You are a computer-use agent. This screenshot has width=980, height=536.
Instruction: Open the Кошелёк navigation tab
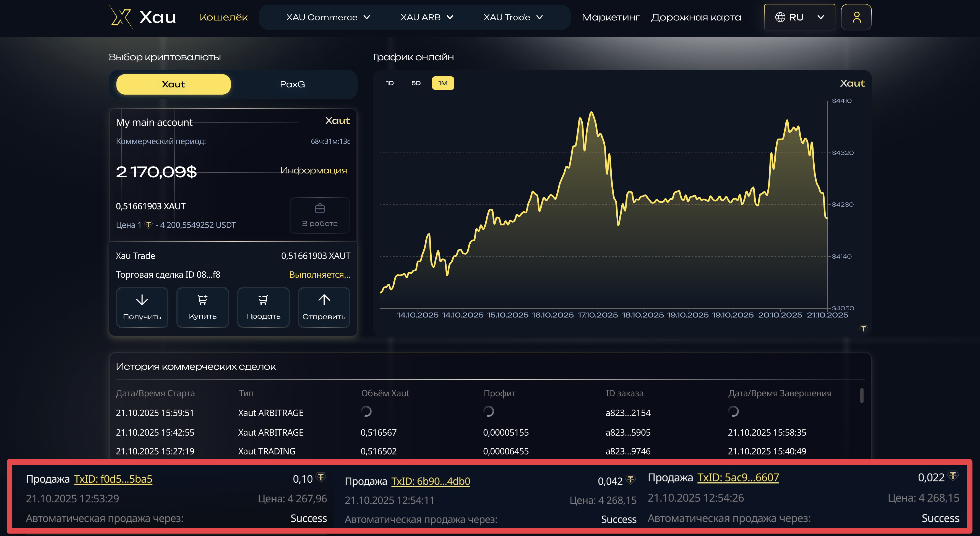[223, 17]
